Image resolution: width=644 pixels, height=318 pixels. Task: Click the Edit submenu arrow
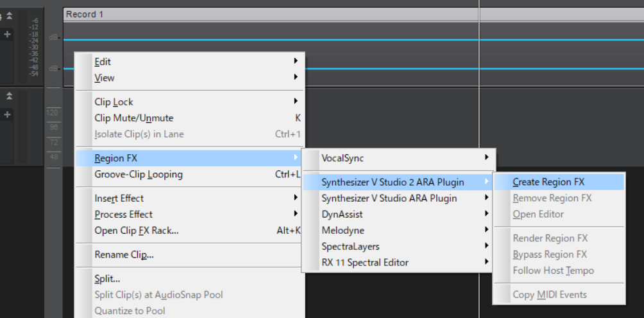296,61
